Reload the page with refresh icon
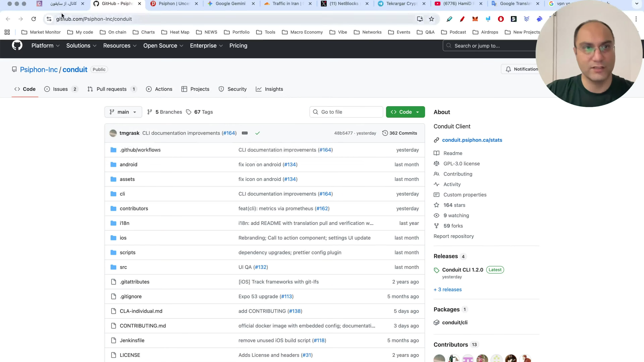This screenshot has width=644, height=362. (x=34, y=19)
